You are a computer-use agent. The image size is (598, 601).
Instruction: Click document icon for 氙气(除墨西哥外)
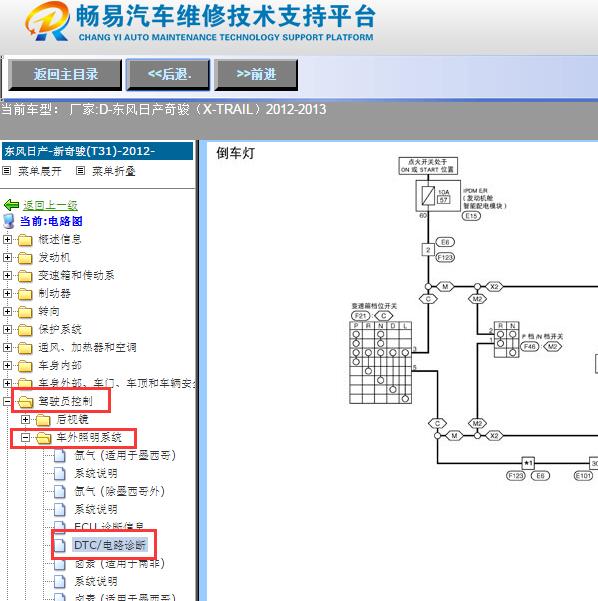point(60,492)
